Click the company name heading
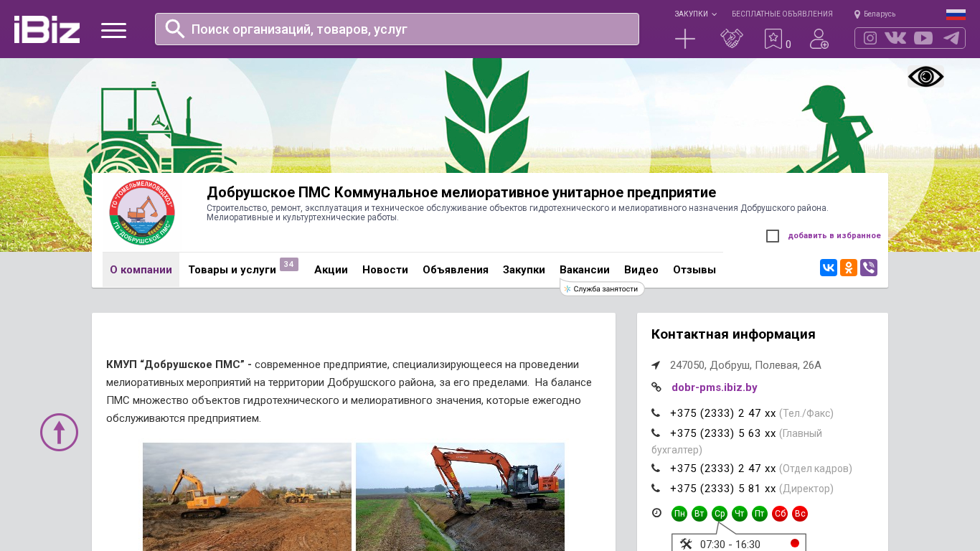Image resolution: width=980 pixels, height=551 pixels. (461, 192)
